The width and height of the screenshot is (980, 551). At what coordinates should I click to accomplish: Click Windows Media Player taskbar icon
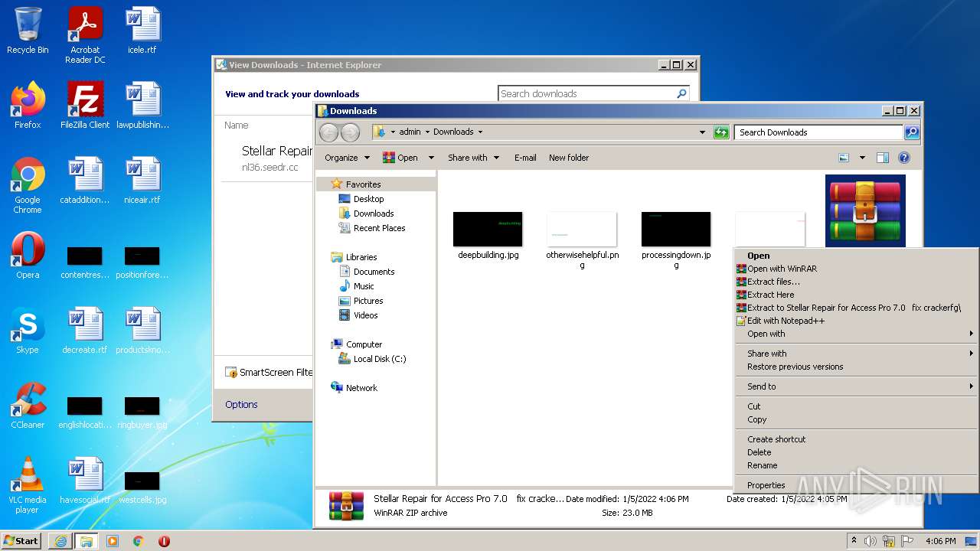coord(113,541)
